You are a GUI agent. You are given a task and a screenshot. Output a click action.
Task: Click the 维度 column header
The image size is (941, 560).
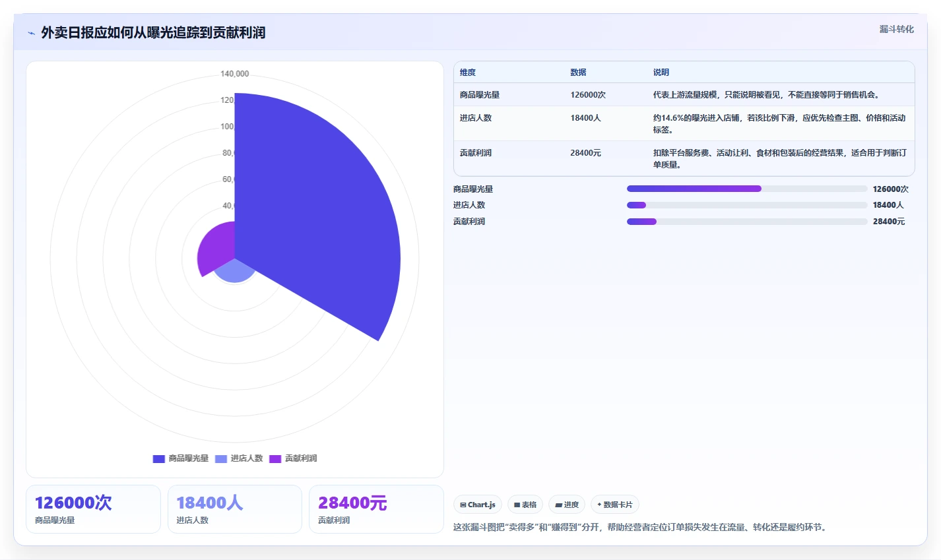468,73
